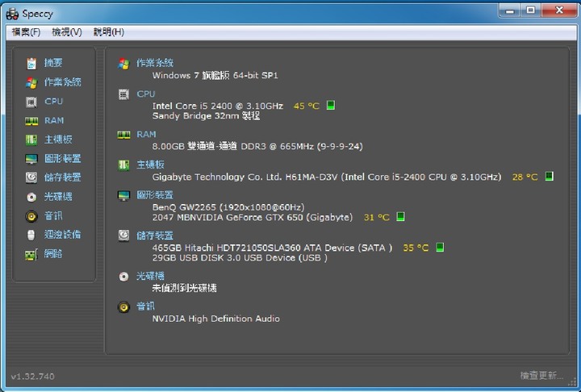
Task: Open CPU section from sidebar label
Action: point(54,101)
